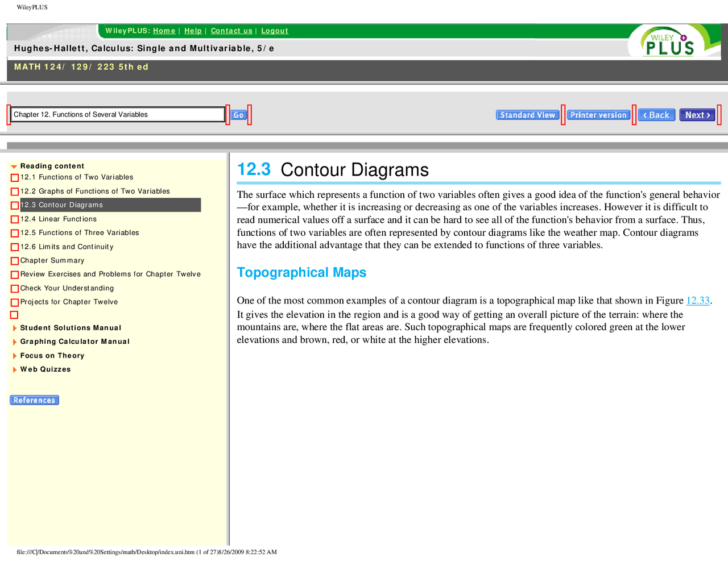Select 12.5 Functions of Three Variables
This screenshot has width=728, height=562.
coord(80,232)
